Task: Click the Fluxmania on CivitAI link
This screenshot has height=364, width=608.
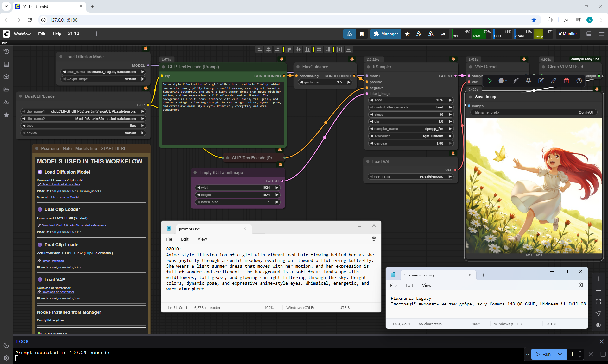Action: (65, 197)
